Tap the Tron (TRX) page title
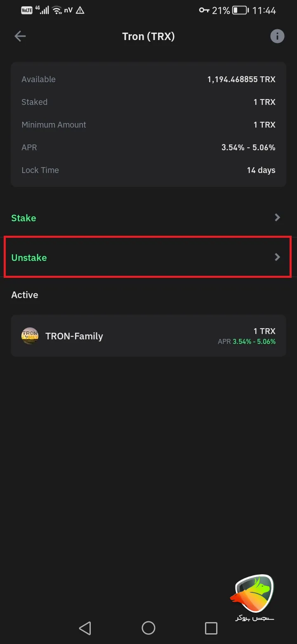The height and width of the screenshot is (644, 297). (x=148, y=36)
